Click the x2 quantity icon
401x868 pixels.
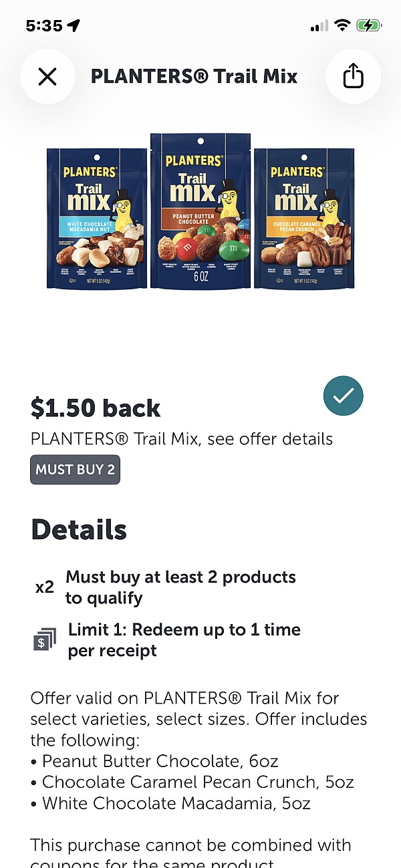point(45,588)
